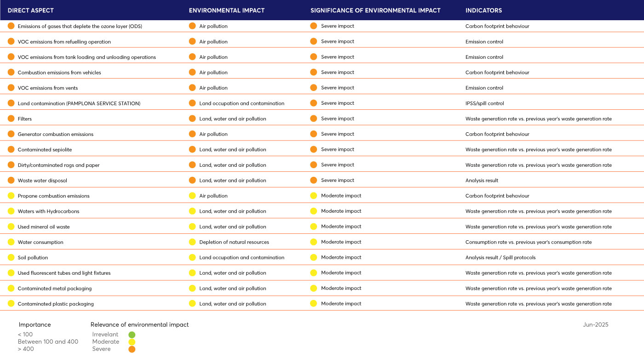Click the Analysis result / Spill protocols indicator
Image resolution: width=644 pixels, height=362 pixels.
[x=500, y=258]
